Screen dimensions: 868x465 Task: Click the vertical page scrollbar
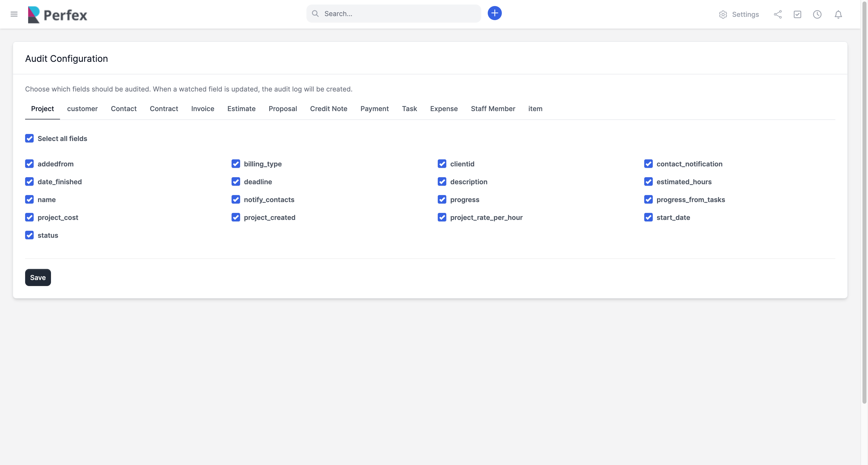[864, 202]
